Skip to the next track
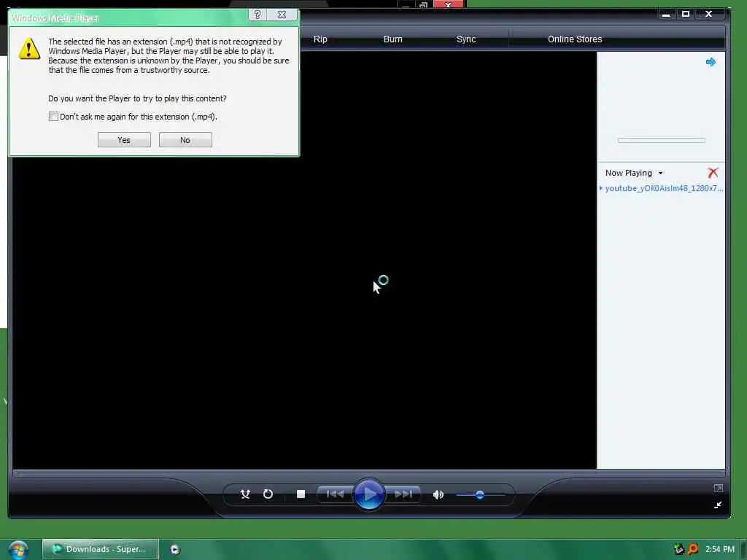The width and height of the screenshot is (747, 560). click(403, 494)
